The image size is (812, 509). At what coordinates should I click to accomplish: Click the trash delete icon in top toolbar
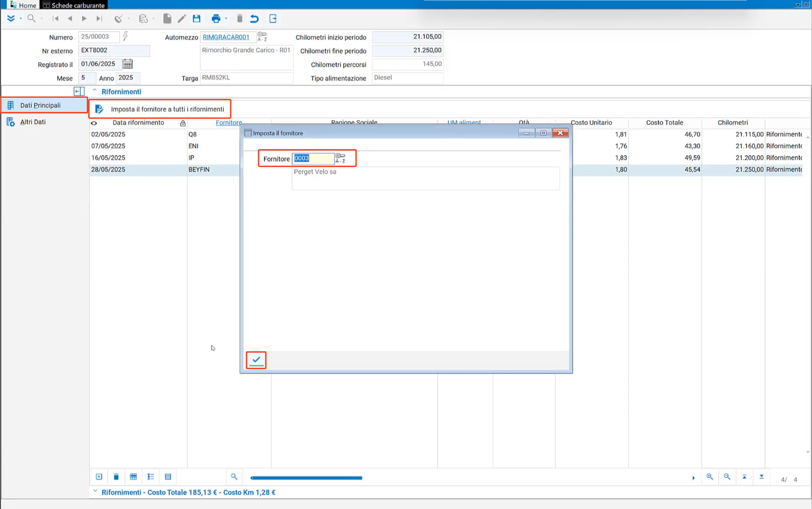pos(240,19)
